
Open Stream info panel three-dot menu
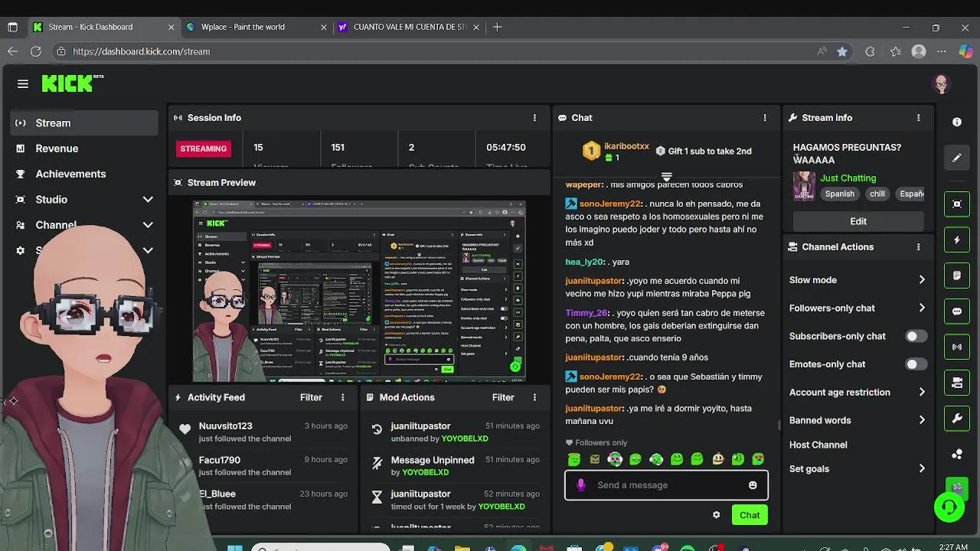[x=918, y=118]
